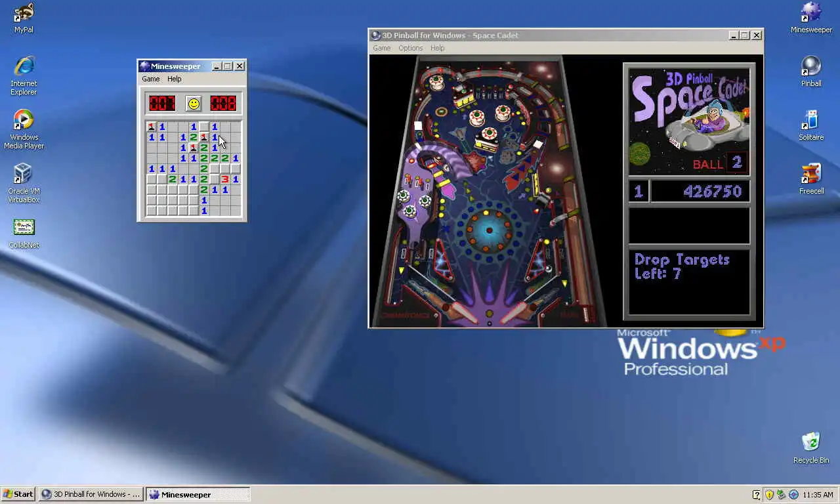Select the CollabNet desktop icon
Screen dimensions: 840x504
click(x=24, y=234)
